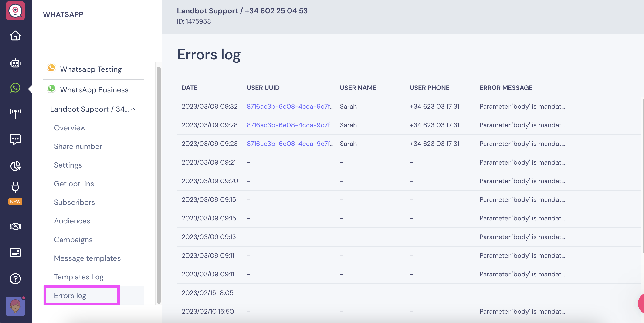Open Campaigns page
Viewport: 644px width, 323px height.
click(x=73, y=240)
